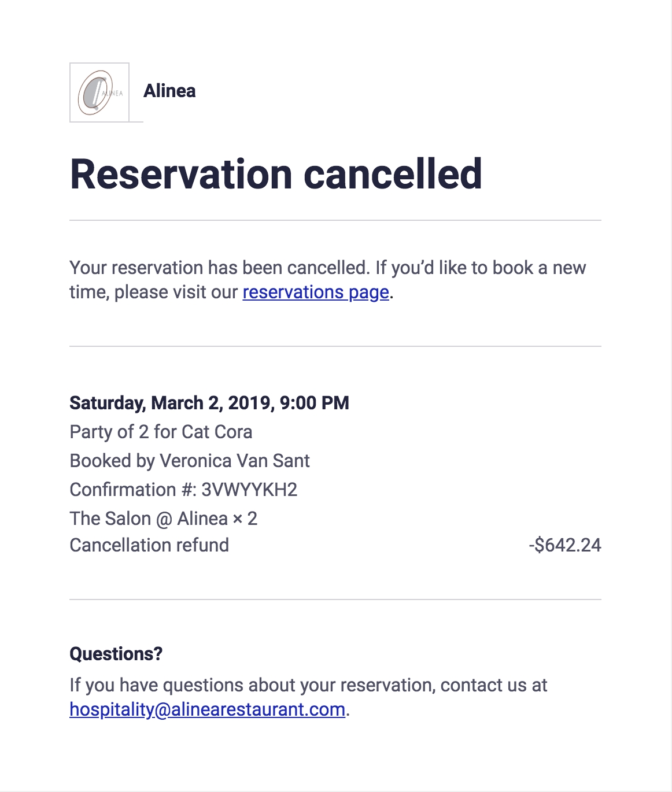
Task: Click the -$642.24 refund amount
Action: [x=564, y=545]
